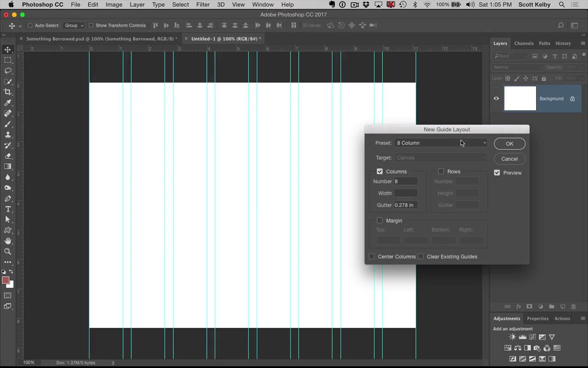The width and height of the screenshot is (588, 368).
Task: Switch to the Channels tab
Action: 524,43
